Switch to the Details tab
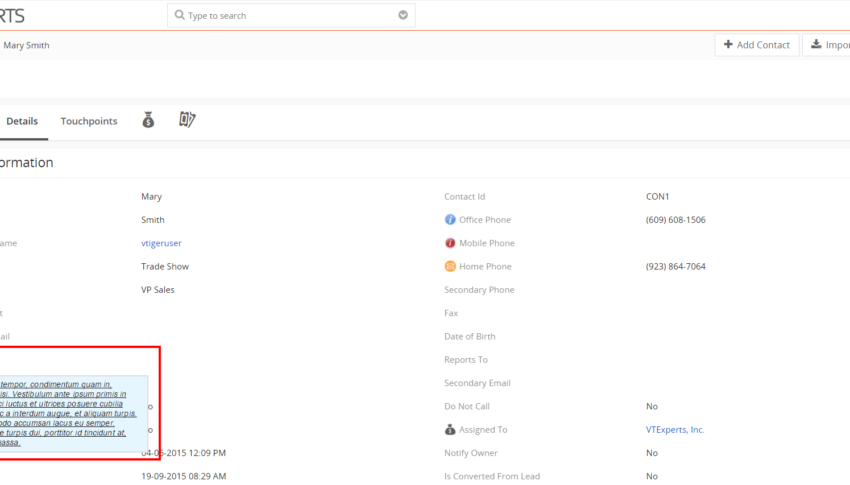The height and width of the screenshot is (485, 850). pos(22,121)
